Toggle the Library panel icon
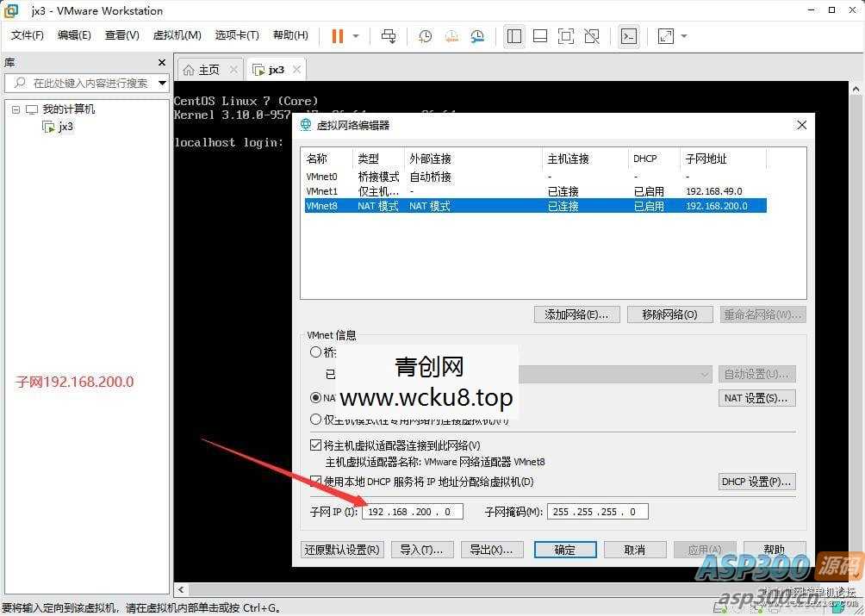 pyautogui.click(x=515, y=36)
